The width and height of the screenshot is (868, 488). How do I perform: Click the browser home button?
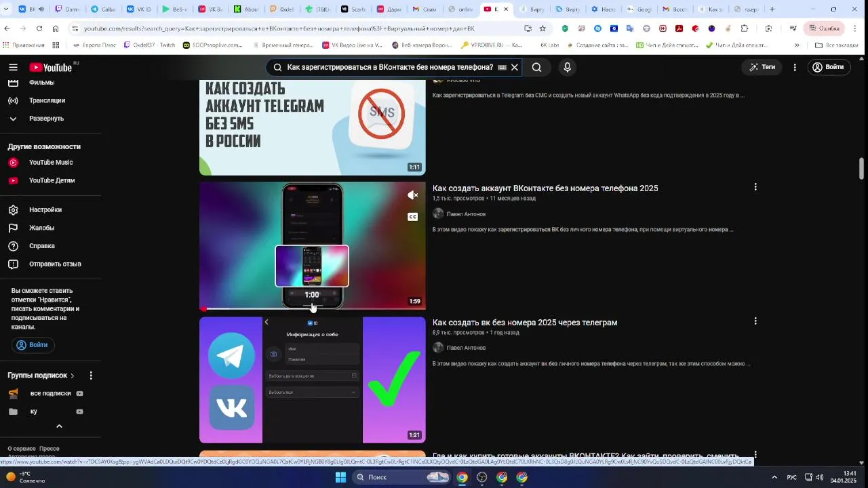56,28
